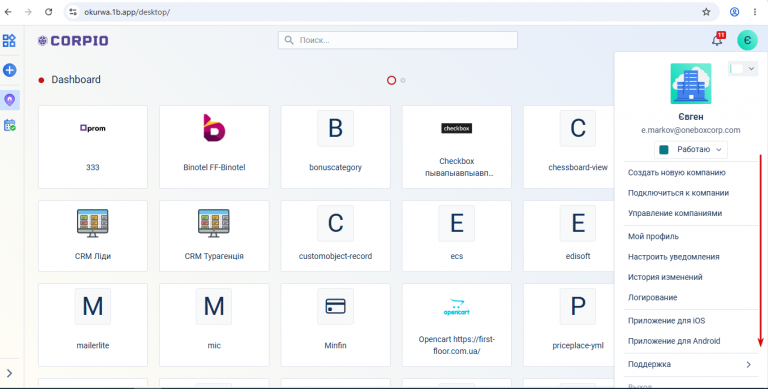Open the ecs tile
Screen dimensions: 768x389
pos(456,236)
